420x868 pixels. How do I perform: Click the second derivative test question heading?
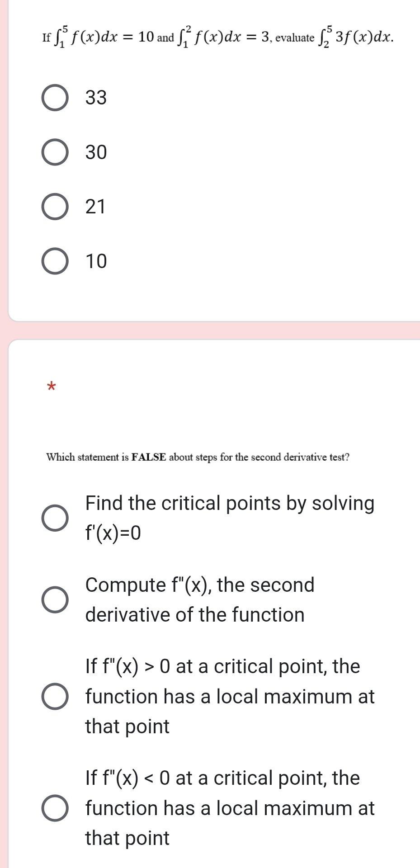(x=198, y=457)
